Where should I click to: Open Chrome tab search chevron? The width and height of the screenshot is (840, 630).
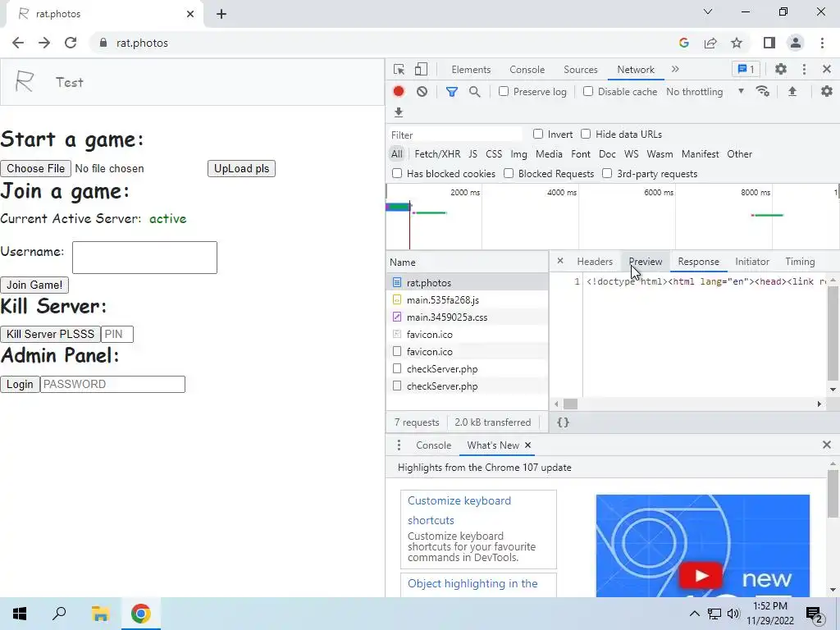click(708, 11)
